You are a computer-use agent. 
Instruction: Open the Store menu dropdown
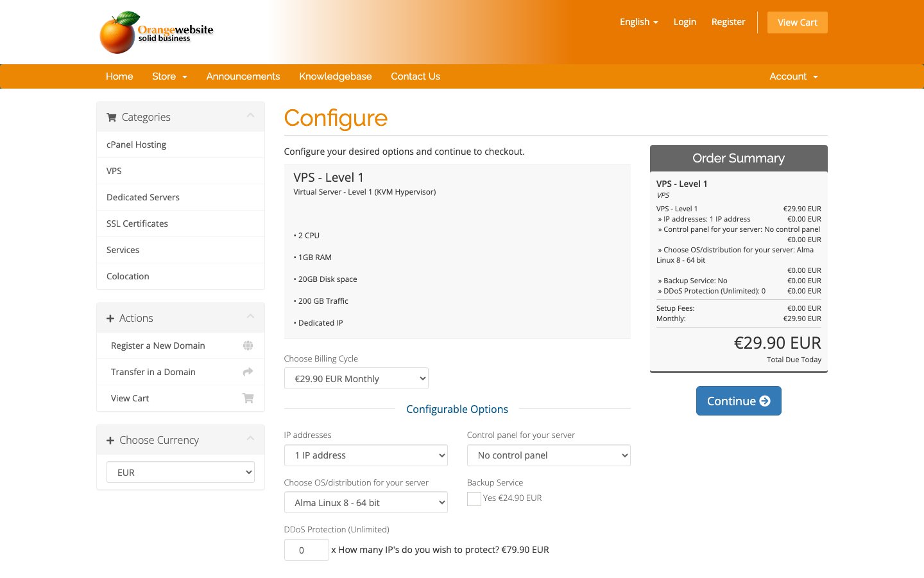pyautogui.click(x=169, y=76)
